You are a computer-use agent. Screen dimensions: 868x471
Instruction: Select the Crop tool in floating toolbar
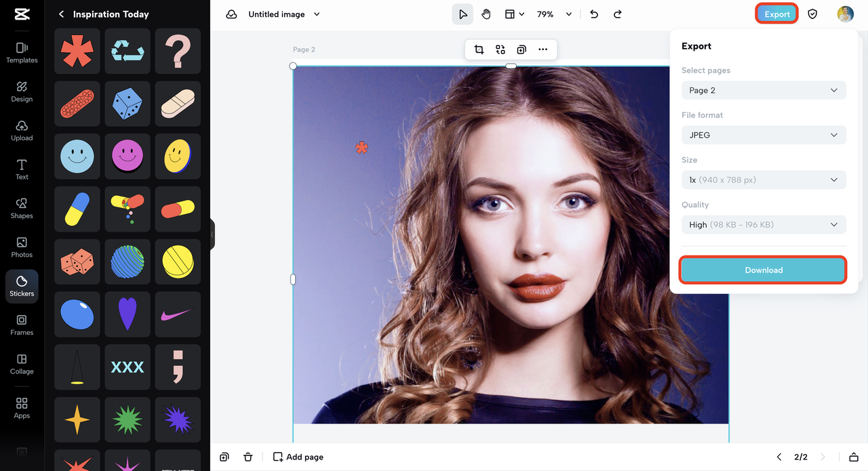(x=479, y=49)
